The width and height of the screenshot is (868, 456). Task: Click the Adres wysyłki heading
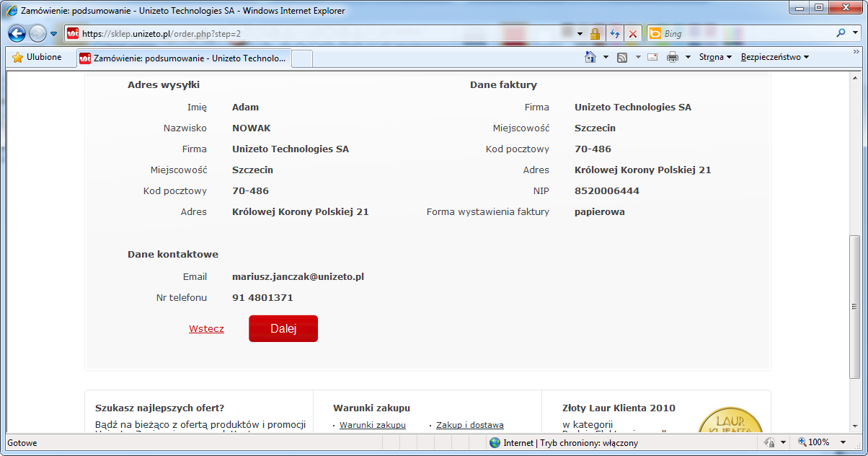click(x=164, y=85)
